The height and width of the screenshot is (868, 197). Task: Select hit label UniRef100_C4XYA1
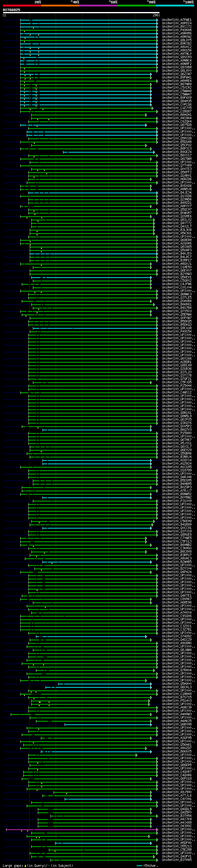coord(176,799)
